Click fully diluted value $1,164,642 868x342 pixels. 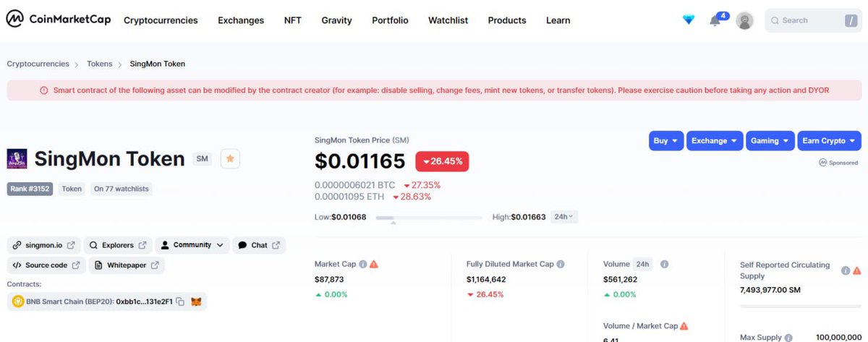coord(486,279)
